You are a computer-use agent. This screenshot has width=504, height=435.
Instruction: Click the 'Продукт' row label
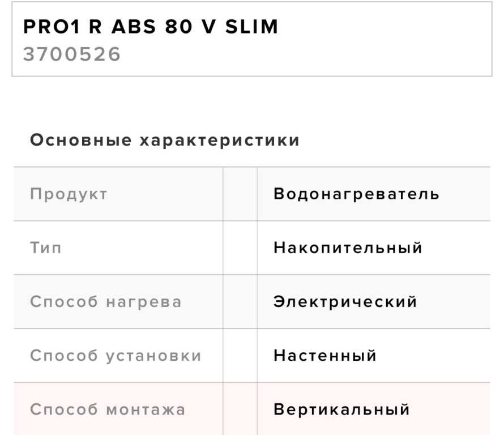69,194
